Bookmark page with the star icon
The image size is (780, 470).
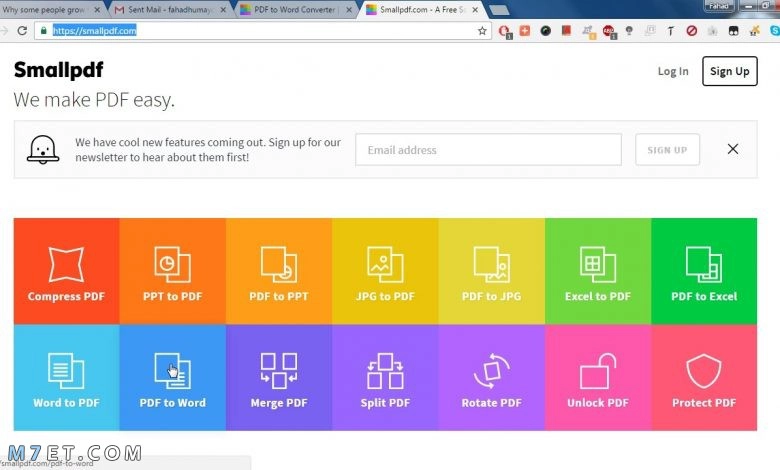click(x=482, y=31)
